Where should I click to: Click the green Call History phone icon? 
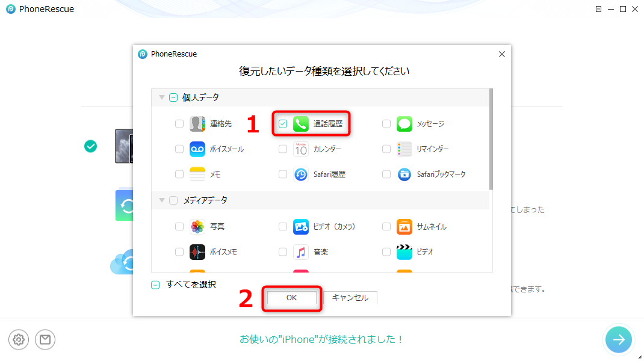(301, 123)
